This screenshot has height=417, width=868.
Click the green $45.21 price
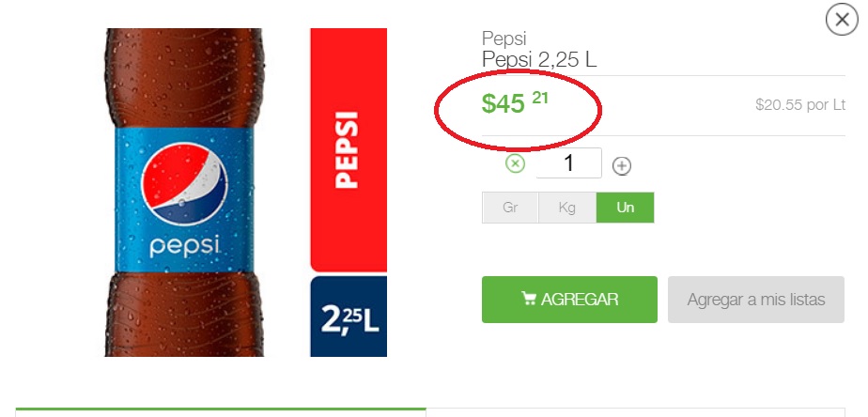click(514, 103)
